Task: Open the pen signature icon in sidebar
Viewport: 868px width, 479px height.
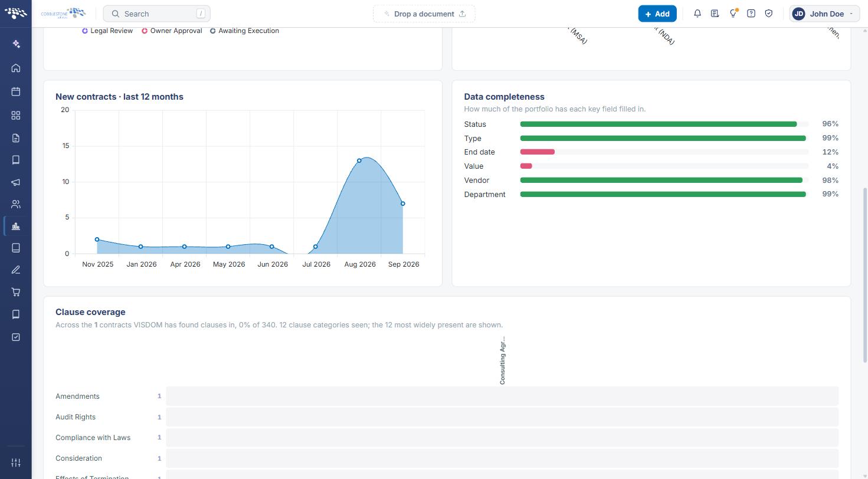Action: coord(16,270)
